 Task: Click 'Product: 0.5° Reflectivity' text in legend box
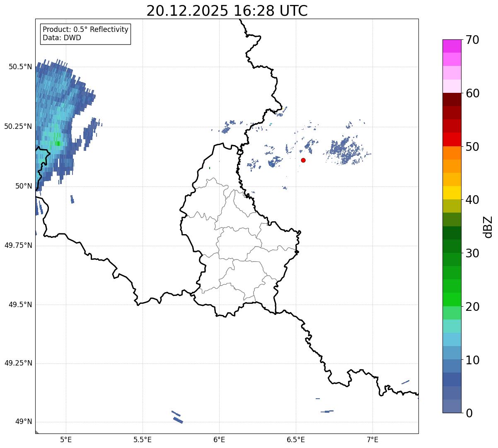(x=86, y=30)
